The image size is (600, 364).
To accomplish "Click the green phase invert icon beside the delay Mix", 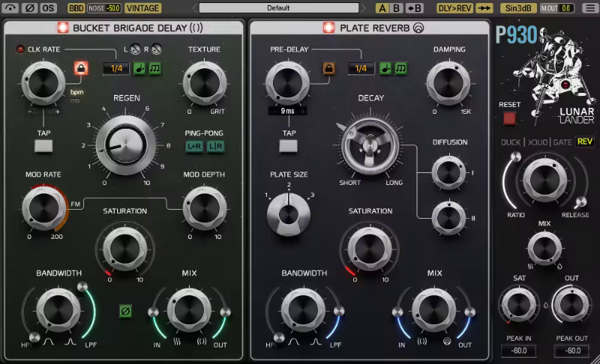I will (126, 311).
